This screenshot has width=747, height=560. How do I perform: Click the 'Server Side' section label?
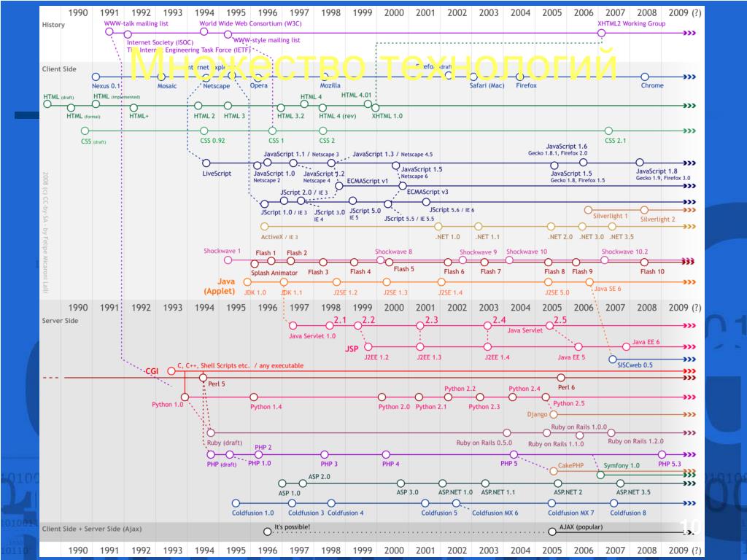point(60,321)
